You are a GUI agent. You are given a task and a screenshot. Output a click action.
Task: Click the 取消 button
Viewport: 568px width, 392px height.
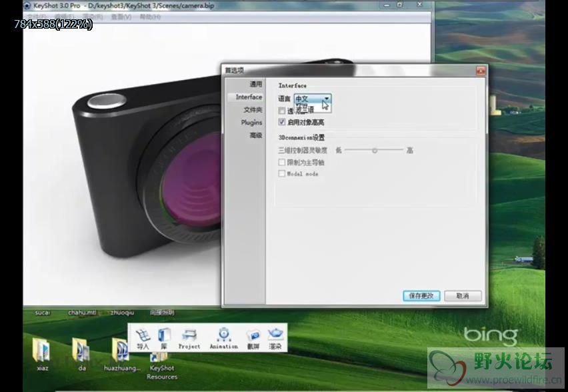pos(463,295)
